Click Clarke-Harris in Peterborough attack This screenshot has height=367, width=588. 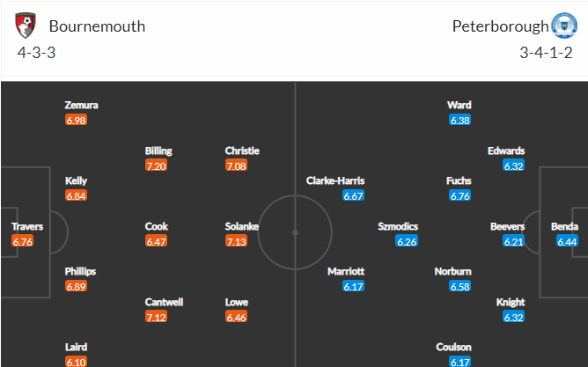click(335, 180)
